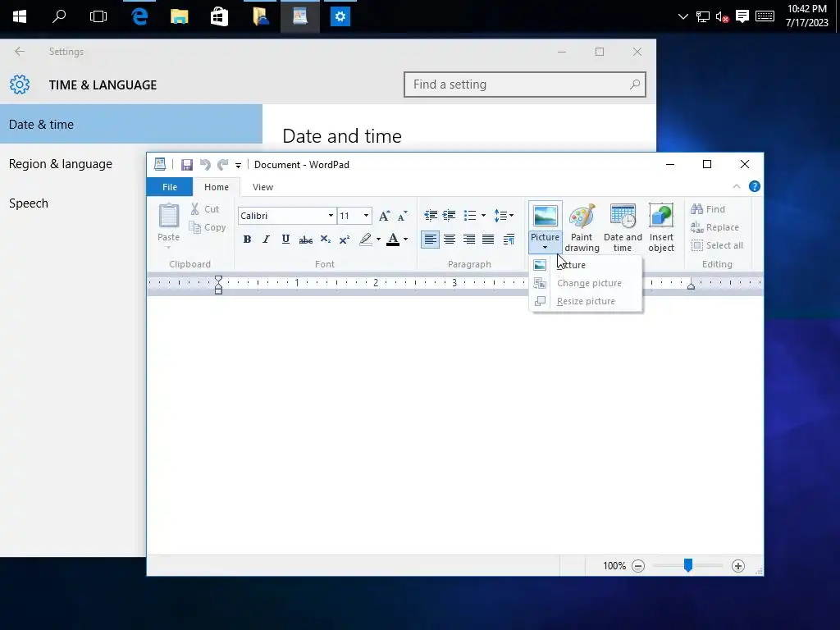Insert a Paint drawing
840x630 pixels.
pyautogui.click(x=582, y=227)
